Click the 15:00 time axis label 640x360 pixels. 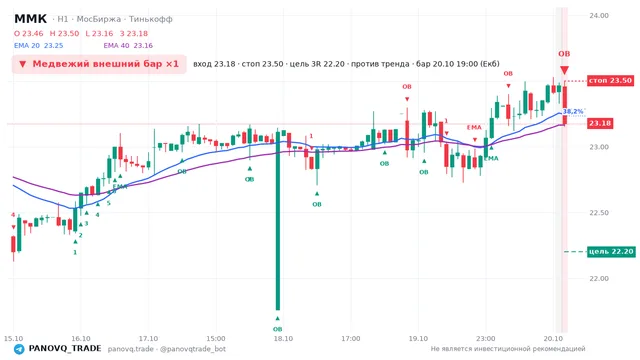pos(216,339)
